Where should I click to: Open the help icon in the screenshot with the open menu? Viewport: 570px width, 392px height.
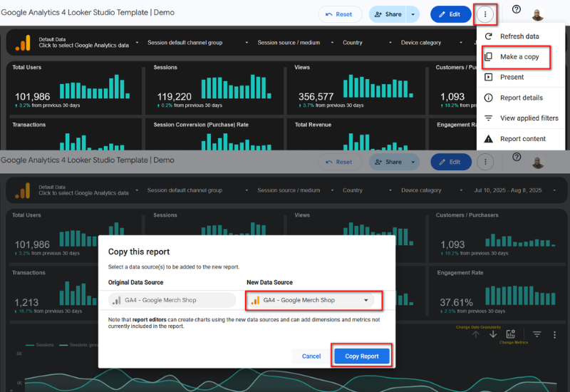516,9
